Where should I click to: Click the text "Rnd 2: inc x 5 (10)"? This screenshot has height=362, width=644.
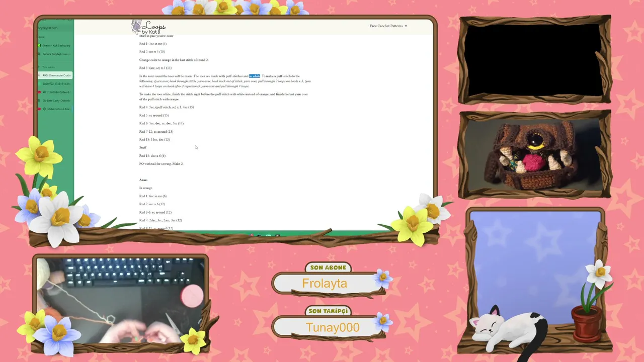[152, 52]
